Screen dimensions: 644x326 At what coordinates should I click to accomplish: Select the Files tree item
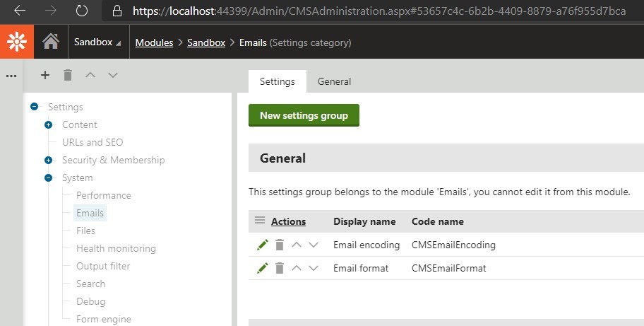85,231
